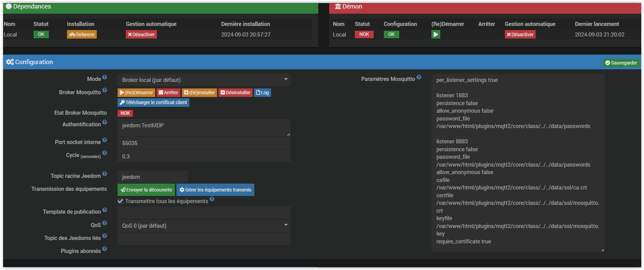Click the Sauvegarder button

click(x=621, y=63)
